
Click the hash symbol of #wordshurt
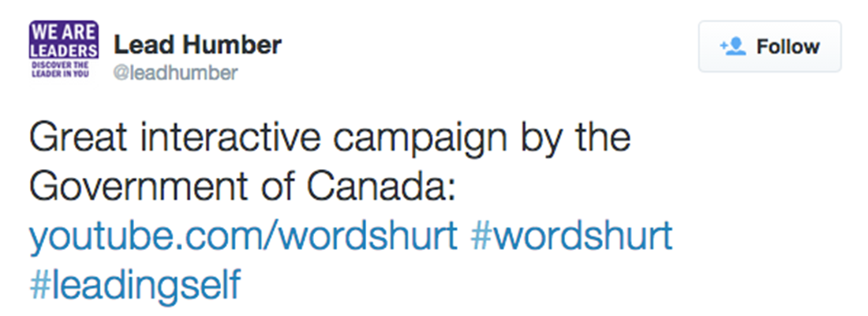[480, 235]
